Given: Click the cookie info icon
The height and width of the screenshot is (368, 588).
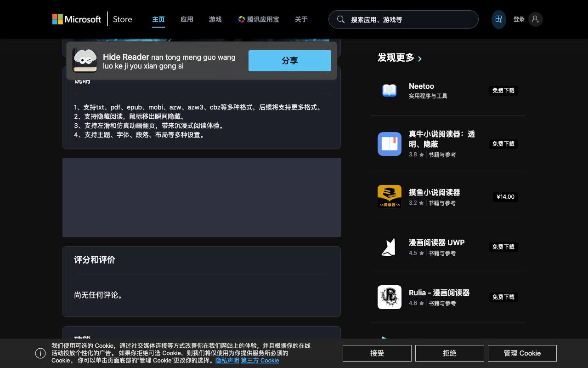Looking at the screenshot, I should coord(40,353).
